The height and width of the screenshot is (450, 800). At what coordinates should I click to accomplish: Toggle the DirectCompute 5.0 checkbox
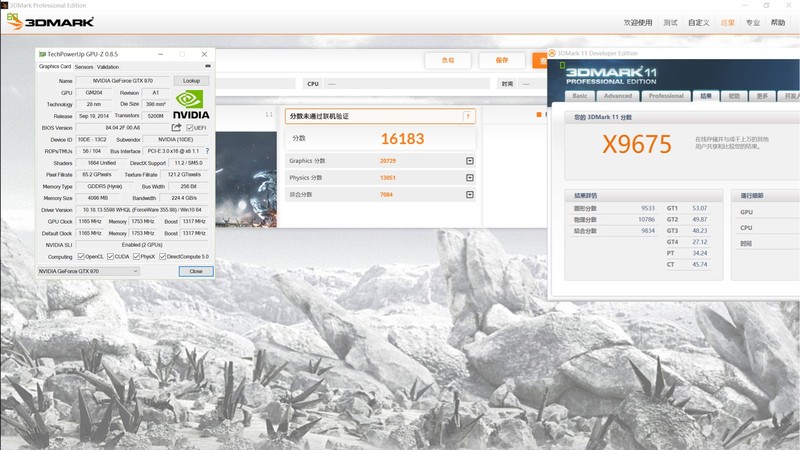(162, 257)
